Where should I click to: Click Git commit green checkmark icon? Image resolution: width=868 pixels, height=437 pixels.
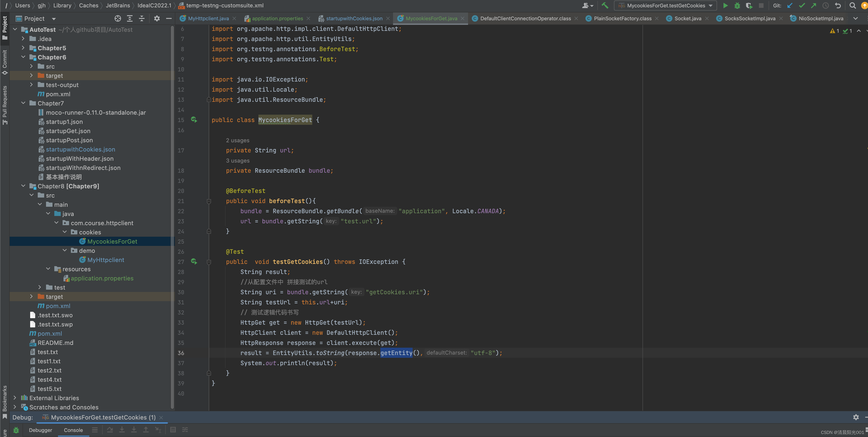point(802,5)
